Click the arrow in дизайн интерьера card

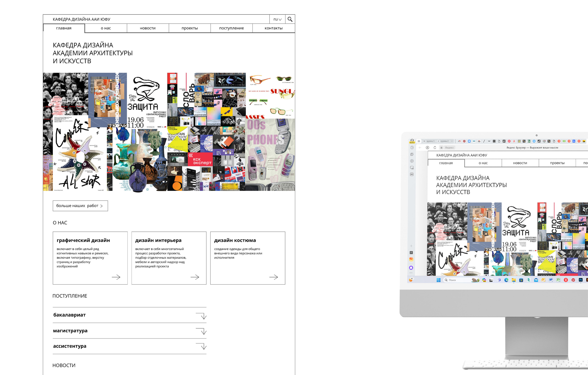tap(195, 277)
